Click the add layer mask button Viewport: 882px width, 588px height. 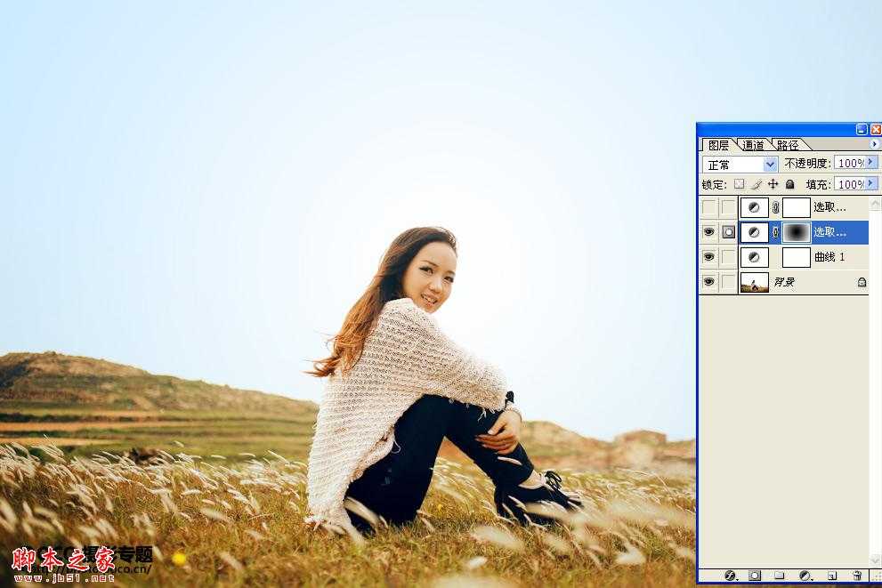755,576
